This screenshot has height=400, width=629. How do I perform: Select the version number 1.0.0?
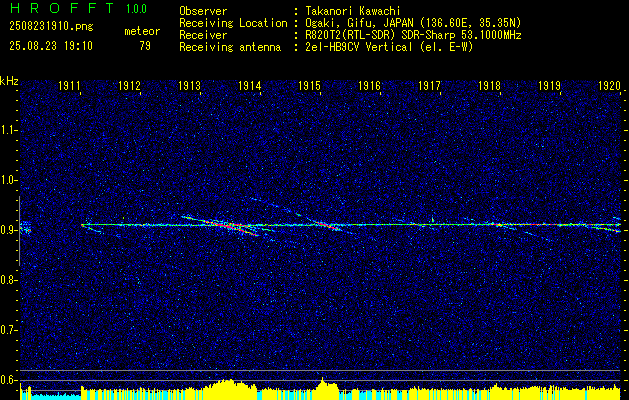pos(136,8)
